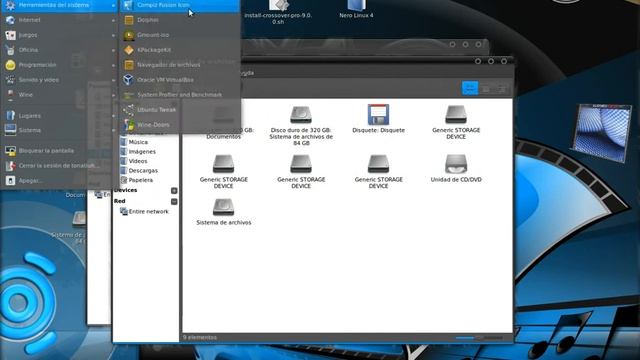The height and width of the screenshot is (360, 640).
Task: Open install-crossover-pro-9.0.0.sh desktop file
Action: 278,11
